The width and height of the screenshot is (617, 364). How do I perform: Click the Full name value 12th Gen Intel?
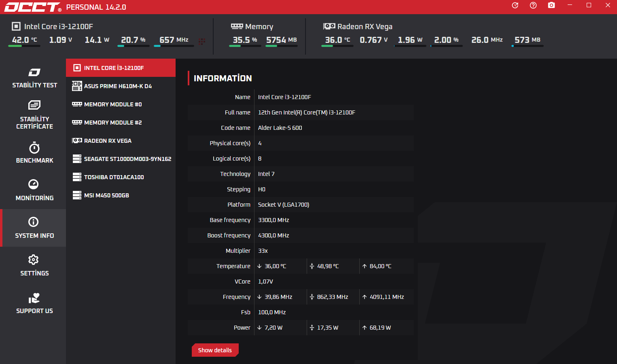click(307, 112)
